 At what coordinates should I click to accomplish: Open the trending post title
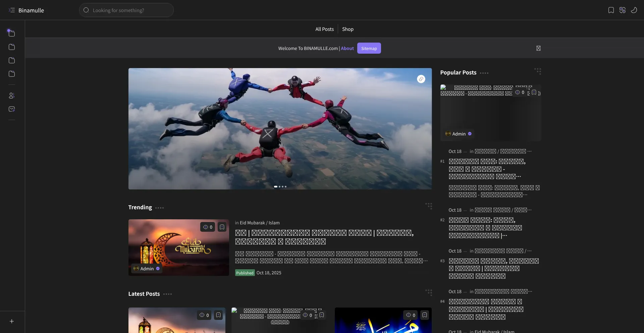(324, 237)
